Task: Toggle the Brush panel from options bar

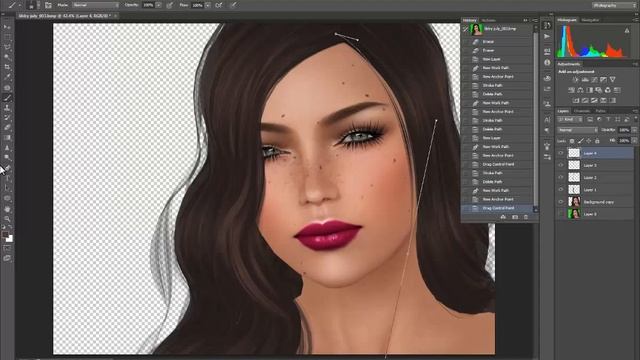Action: tap(48, 5)
